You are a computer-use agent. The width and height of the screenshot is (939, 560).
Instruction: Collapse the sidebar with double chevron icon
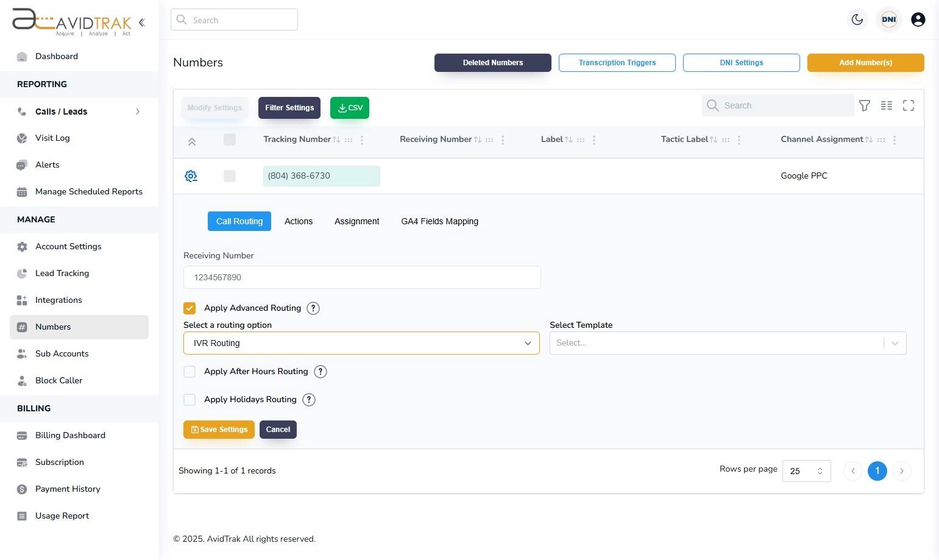141,23
